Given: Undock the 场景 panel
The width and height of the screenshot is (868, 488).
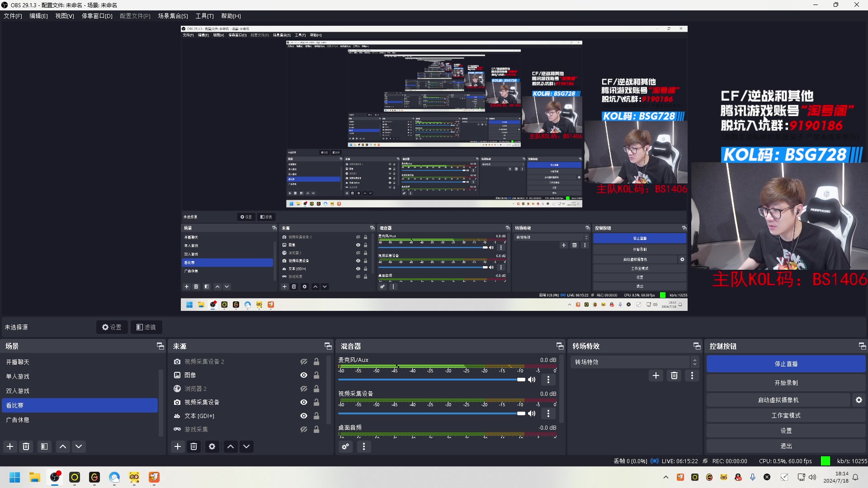Looking at the screenshot, I should click(160, 346).
